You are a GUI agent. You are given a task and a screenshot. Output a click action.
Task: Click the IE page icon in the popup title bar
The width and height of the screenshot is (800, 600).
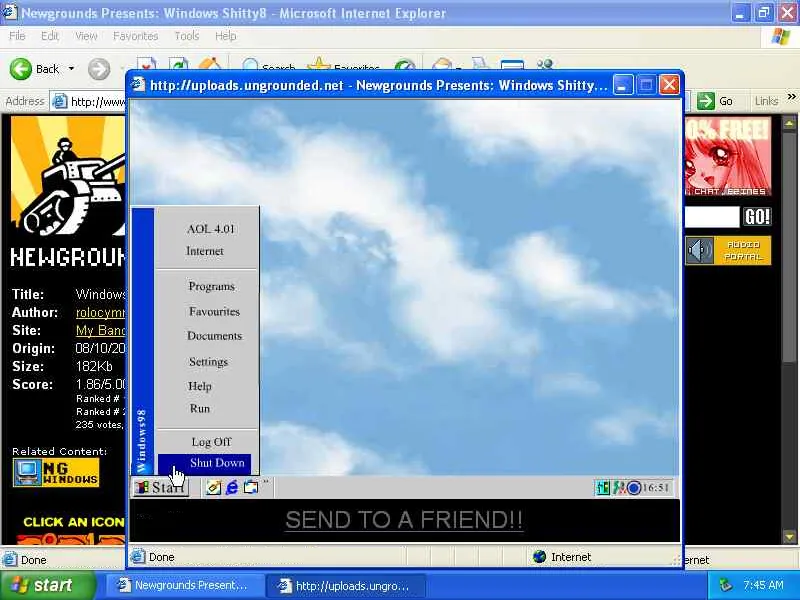click(138, 84)
